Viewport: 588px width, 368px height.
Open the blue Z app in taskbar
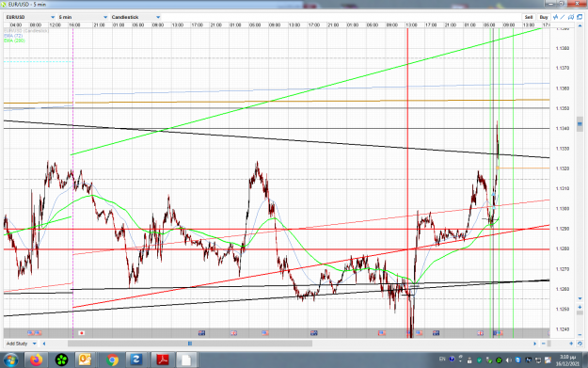pyautogui.click(x=136, y=360)
